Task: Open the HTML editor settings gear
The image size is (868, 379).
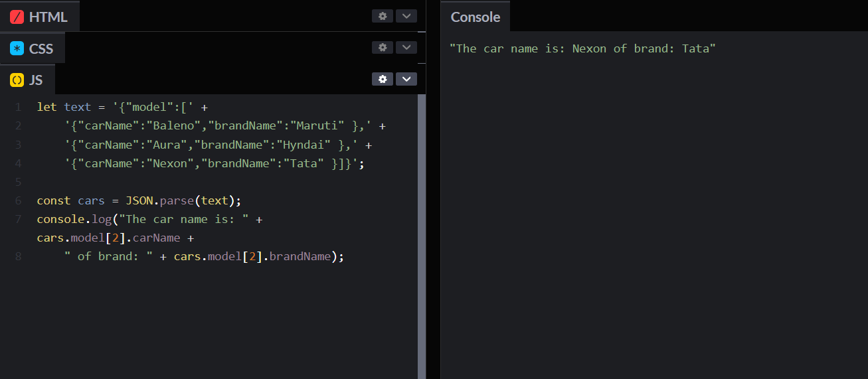Action: point(383,16)
